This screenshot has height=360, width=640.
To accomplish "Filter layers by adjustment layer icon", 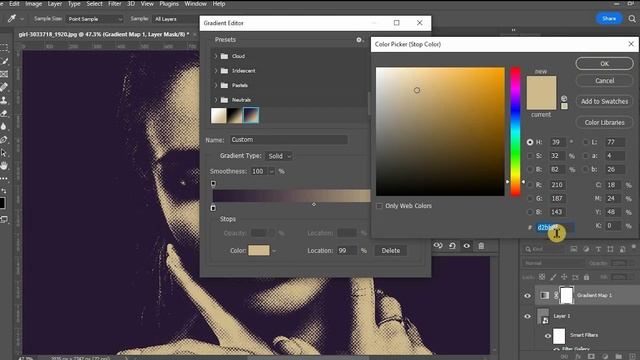I will (586, 249).
